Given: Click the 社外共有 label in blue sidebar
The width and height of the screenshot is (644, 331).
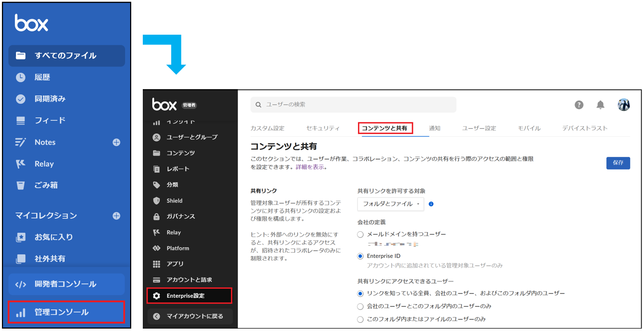Looking at the screenshot, I should point(50,259).
